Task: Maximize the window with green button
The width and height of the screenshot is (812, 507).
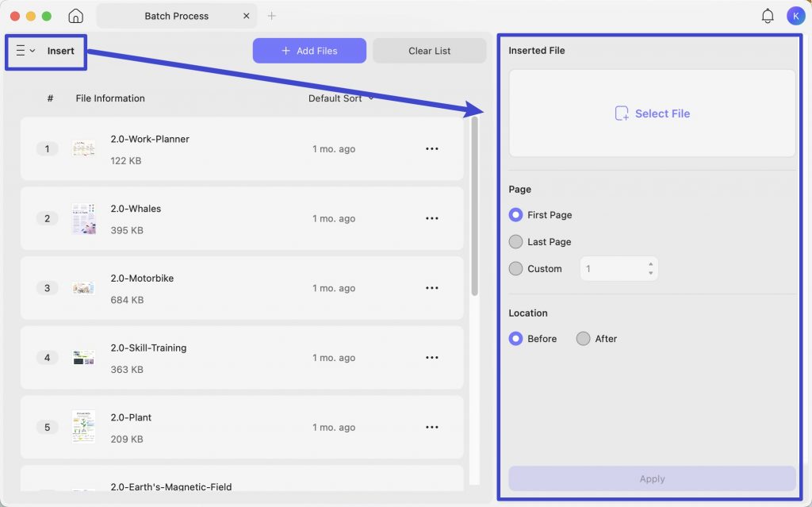Action: (47, 16)
